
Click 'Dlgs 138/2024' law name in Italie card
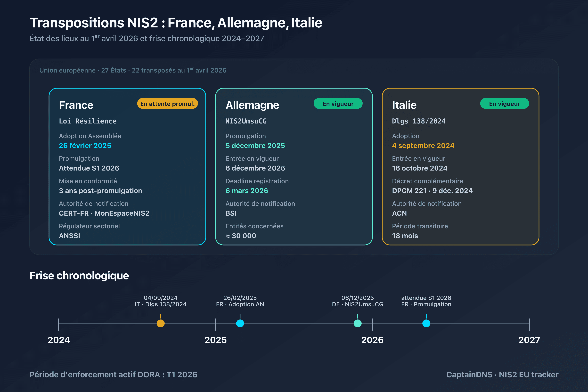[x=419, y=121]
